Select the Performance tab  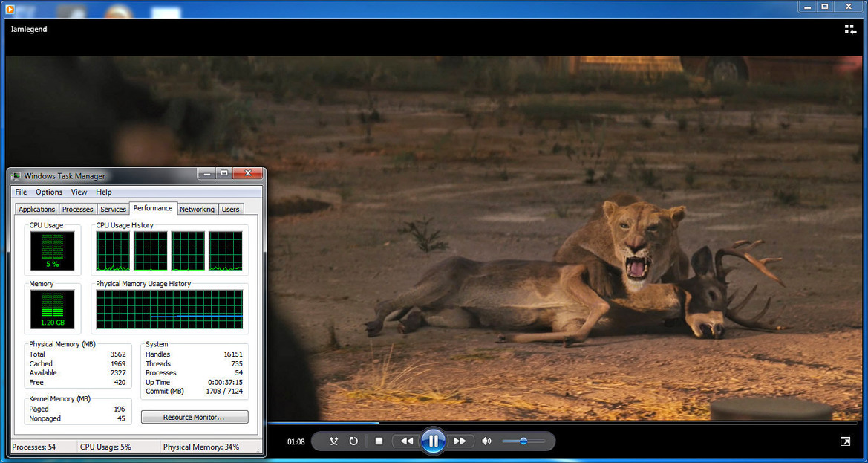[x=153, y=208]
